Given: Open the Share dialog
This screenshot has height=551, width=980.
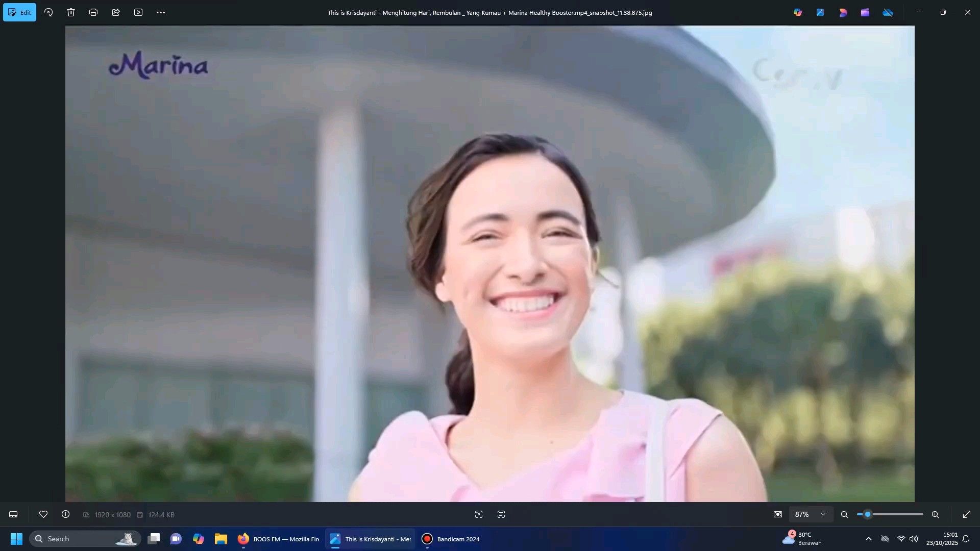Looking at the screenshot, I should (116, 12).
